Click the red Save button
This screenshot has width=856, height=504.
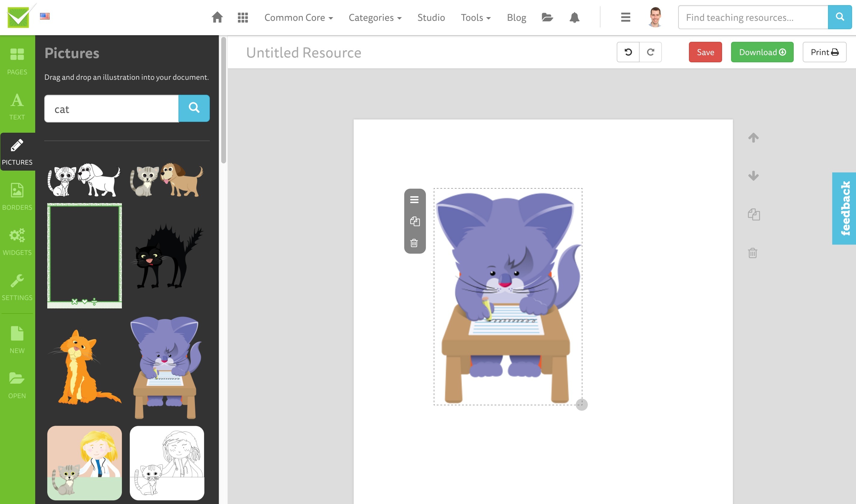click(x=705, y=52)
